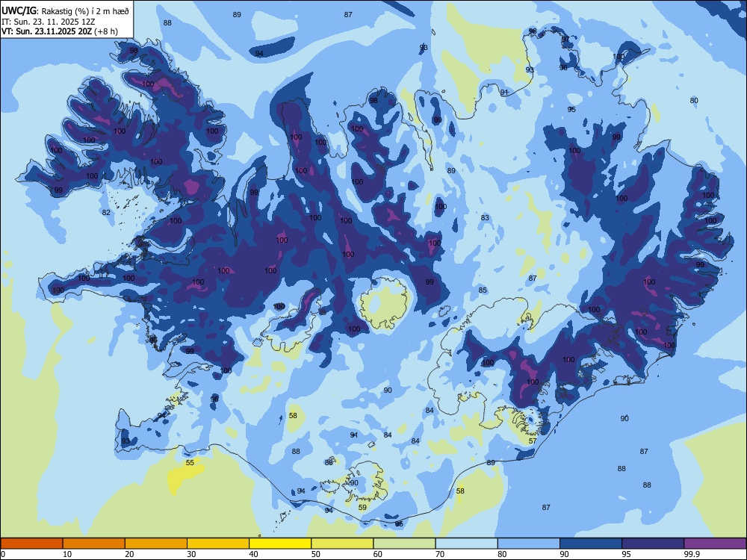
Task: Select the map humidity value '55'
Action: (190, 462)
